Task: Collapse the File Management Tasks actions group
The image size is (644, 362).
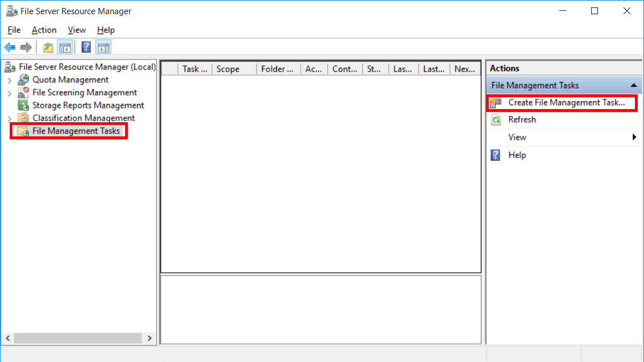Action: pyautogui.click(x=634, y=85)
